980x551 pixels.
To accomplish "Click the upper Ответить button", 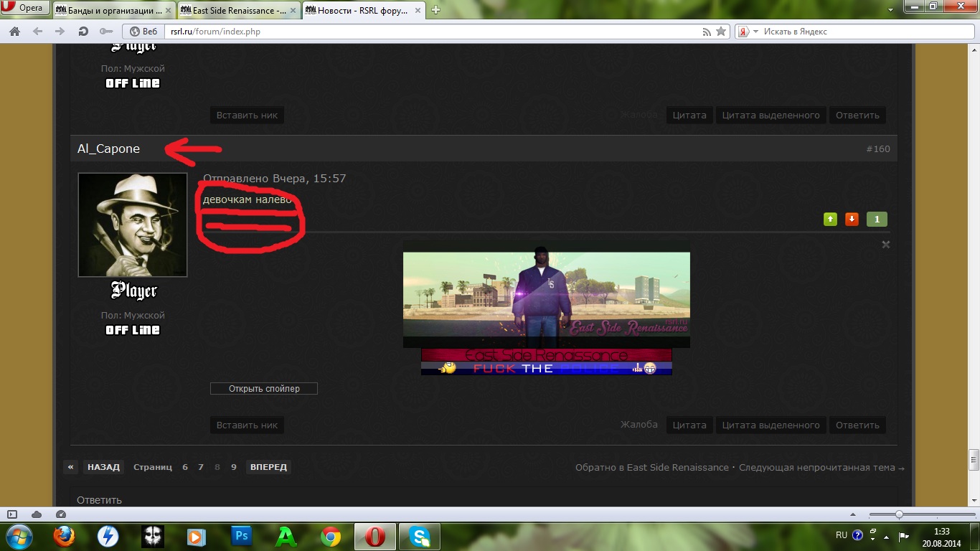I will point(857,115).
